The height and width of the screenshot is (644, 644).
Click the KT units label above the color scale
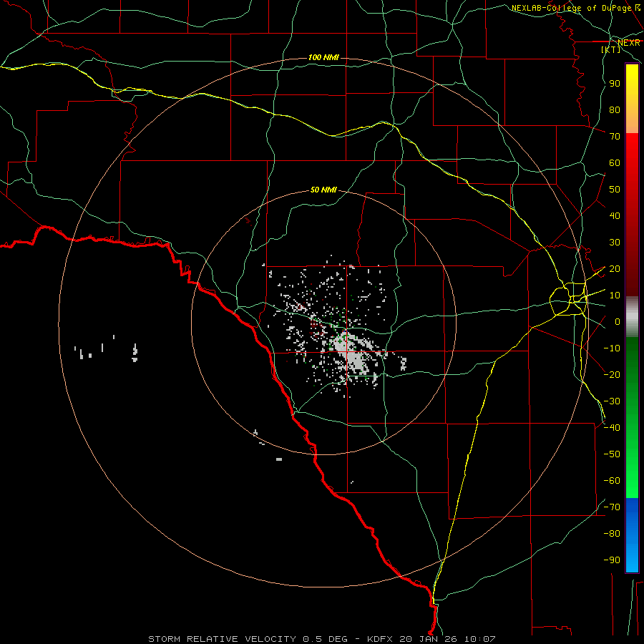[611, 49]
